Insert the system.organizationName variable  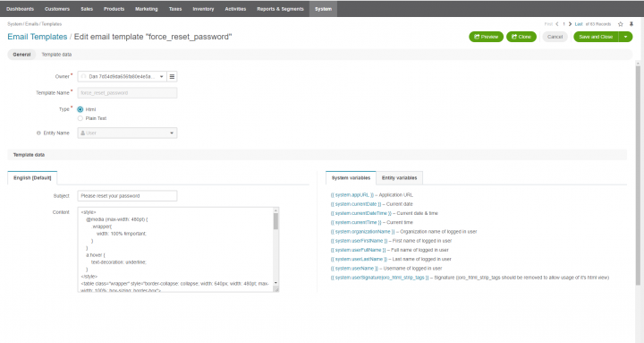363,232
